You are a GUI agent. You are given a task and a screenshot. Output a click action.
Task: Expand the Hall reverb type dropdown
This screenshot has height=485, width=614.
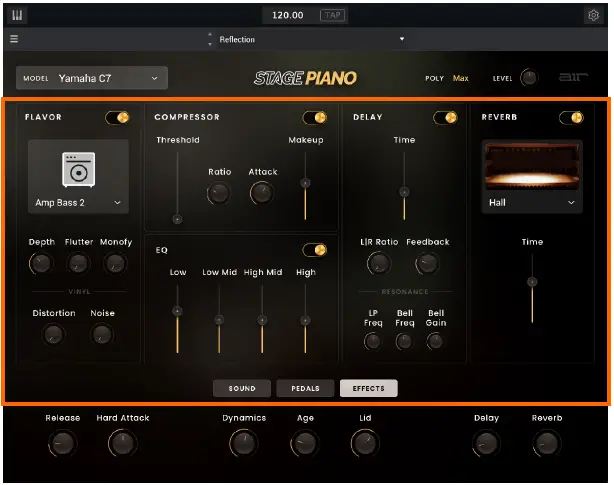(532, 202)
